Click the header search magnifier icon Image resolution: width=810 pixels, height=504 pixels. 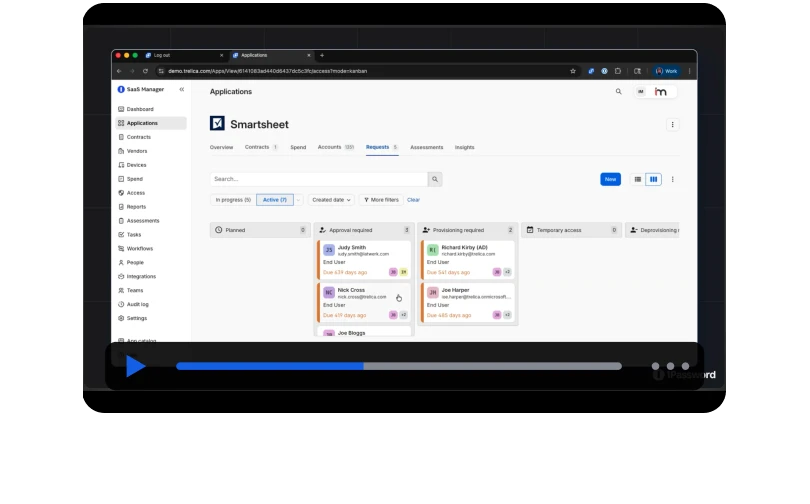coord(618,91)
